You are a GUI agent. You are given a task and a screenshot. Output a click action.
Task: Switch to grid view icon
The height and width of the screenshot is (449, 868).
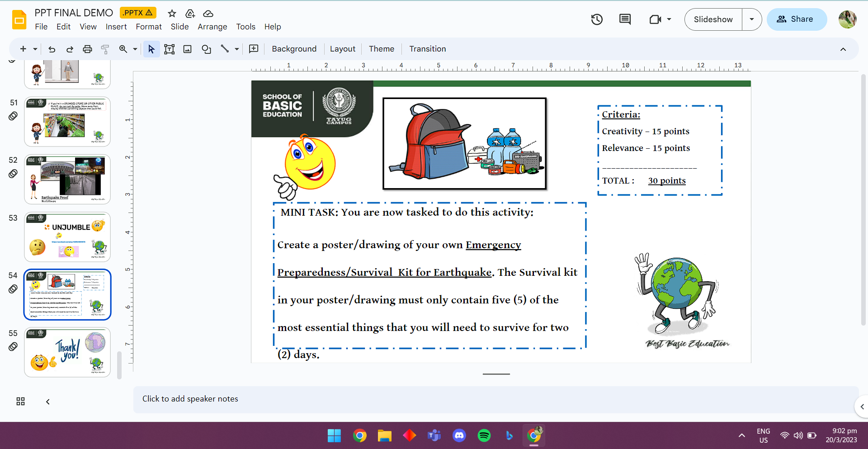pyautogui.click(x=20, y=402)
